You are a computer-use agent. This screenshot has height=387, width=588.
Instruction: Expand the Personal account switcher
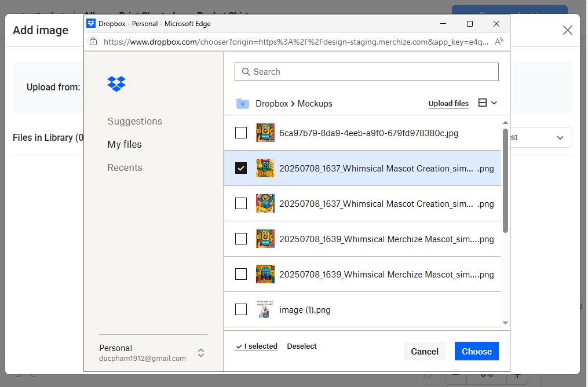200,353
